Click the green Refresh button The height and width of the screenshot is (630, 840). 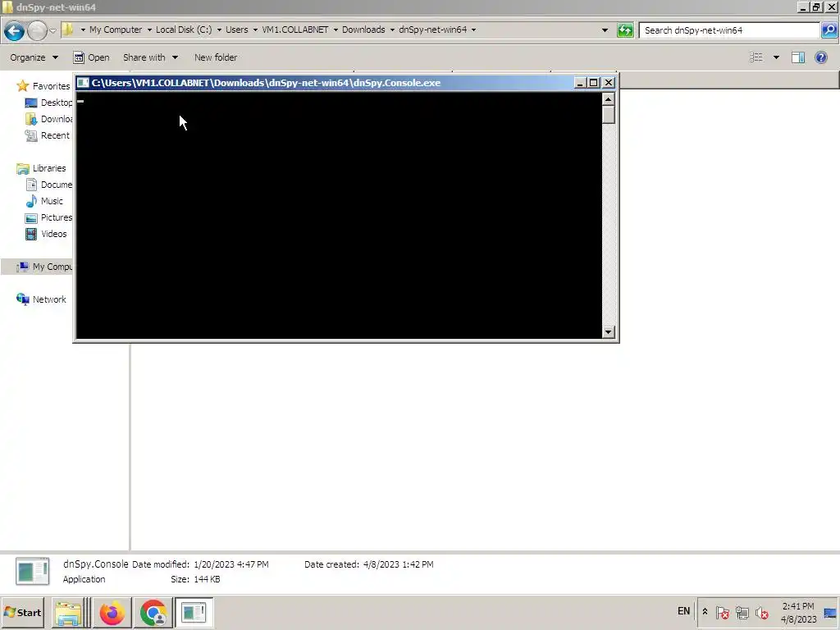[625, 30]
